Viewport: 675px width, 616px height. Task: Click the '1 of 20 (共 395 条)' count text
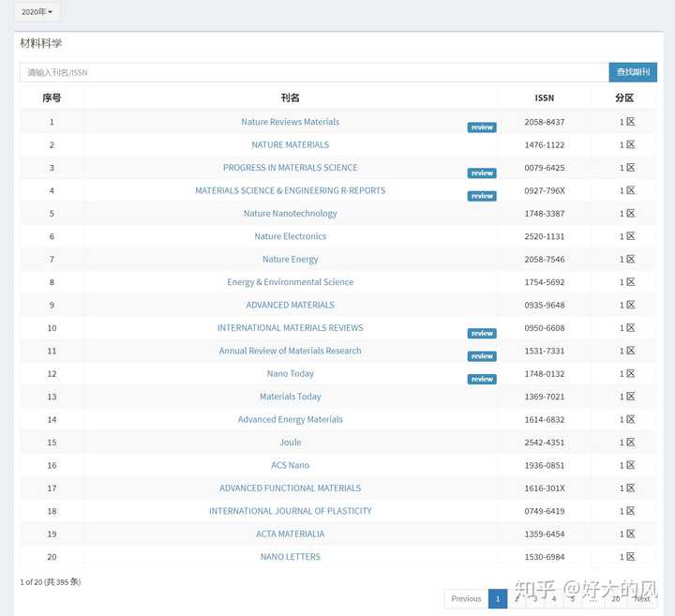51,582
